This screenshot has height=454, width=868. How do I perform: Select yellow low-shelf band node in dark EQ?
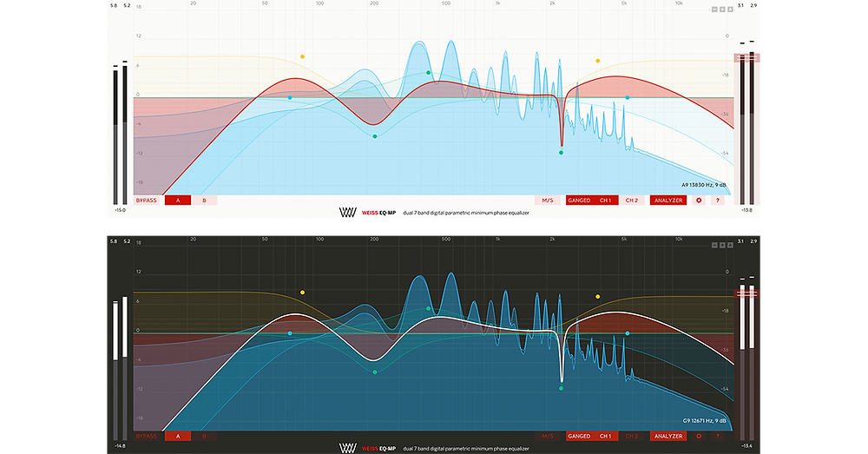(302, 293)
